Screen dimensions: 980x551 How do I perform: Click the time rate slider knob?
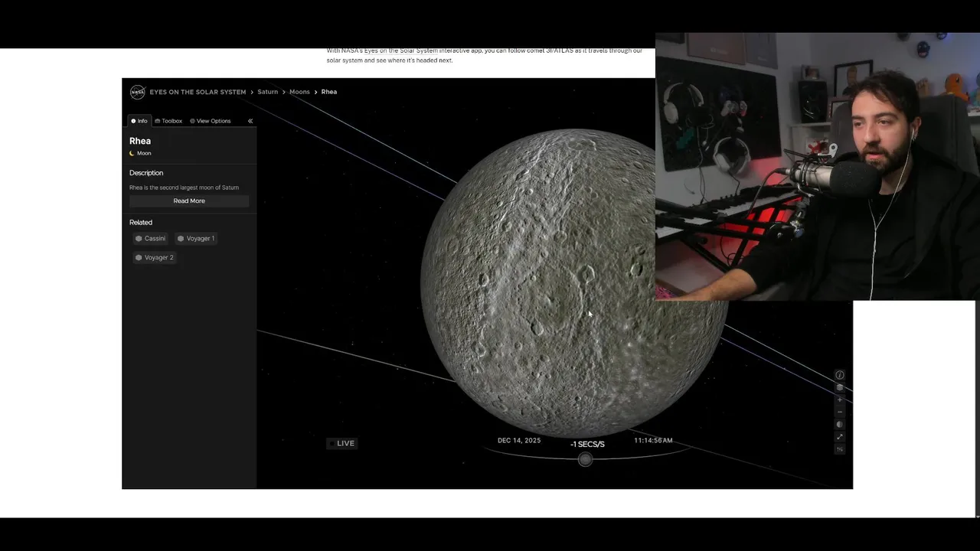pos(585,459)
